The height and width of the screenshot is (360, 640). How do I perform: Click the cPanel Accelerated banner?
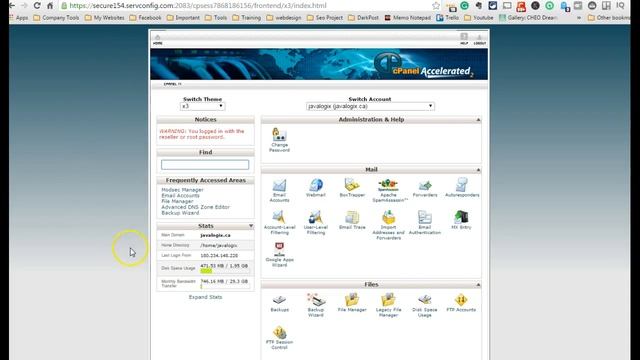coord(319,64)
